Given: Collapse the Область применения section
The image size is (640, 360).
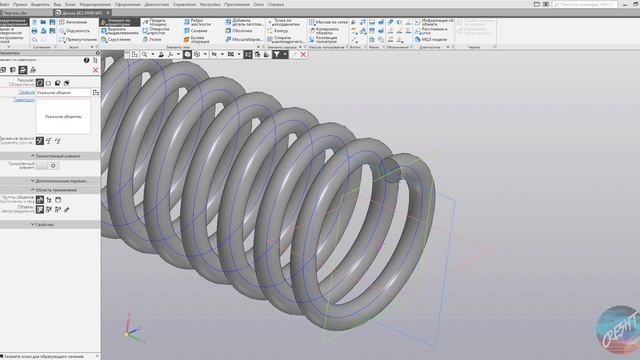Looking at the screenshot, I should 50,190.
